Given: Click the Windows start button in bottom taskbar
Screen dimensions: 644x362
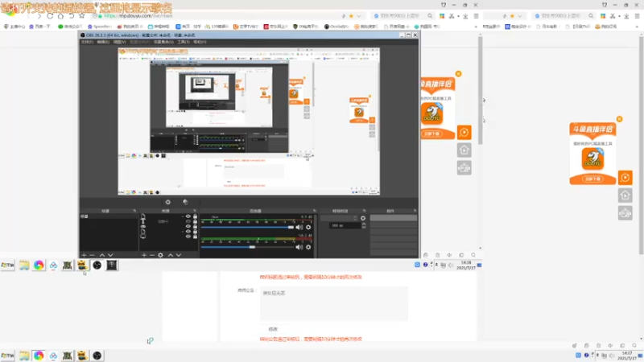Looking at the screenshot, I should pos(7,356).
